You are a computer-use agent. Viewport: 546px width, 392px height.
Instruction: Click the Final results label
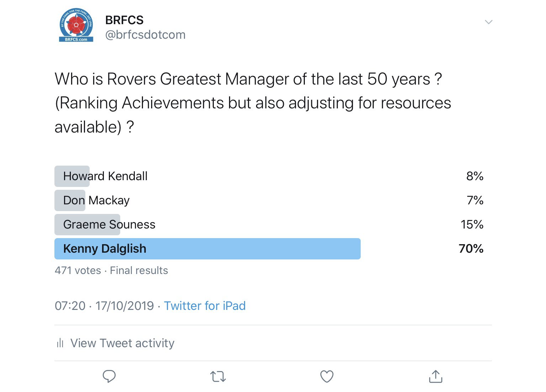139,270
